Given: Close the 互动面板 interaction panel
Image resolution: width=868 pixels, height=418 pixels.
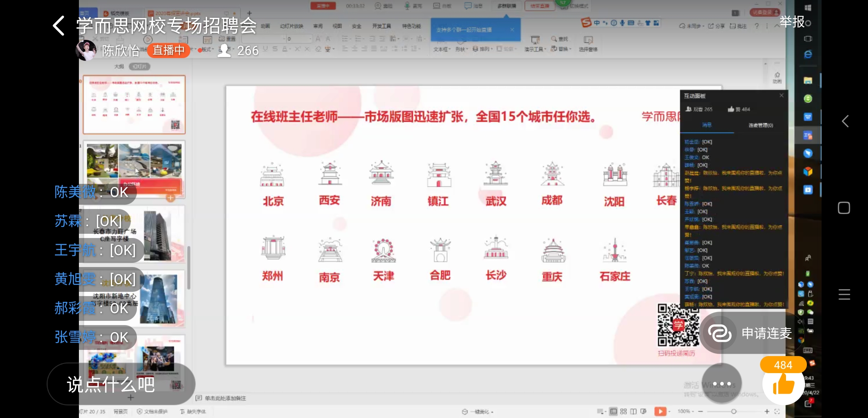Looking at the screenshot, I should click(781, 95).
